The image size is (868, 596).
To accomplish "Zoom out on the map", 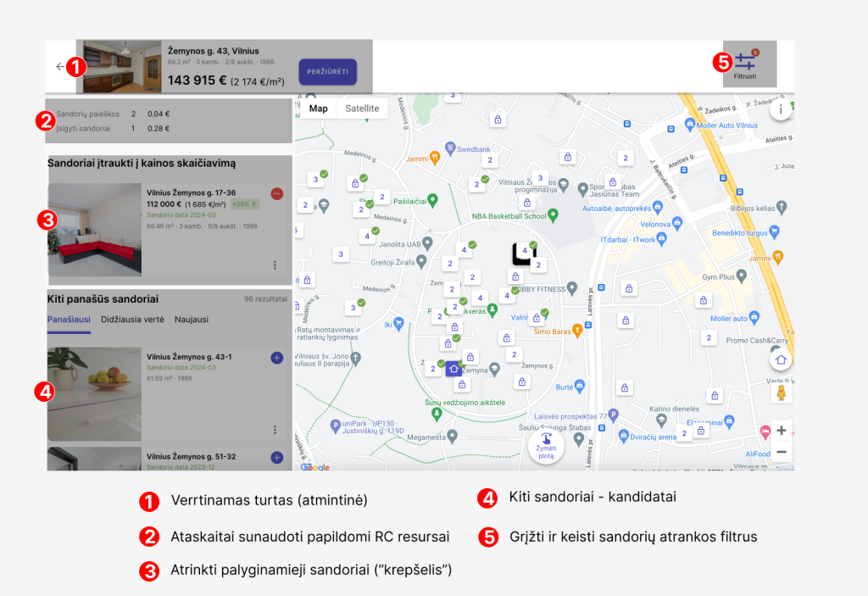I will click(781, 452).
